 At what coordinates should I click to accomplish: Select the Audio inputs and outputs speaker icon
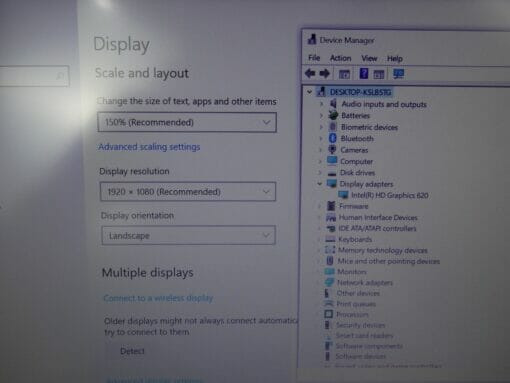(x=333, y=104)
